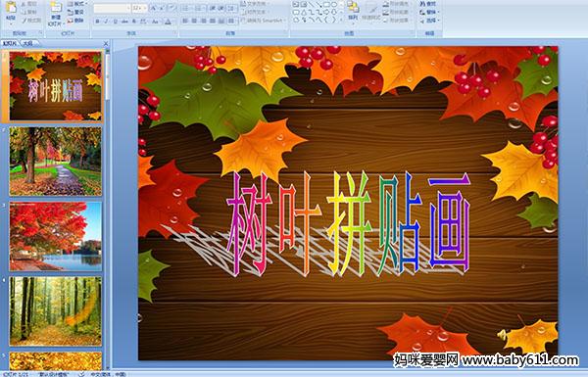Click the Increase Indent icon
This screenshot has height=377, width=588.
221,8
